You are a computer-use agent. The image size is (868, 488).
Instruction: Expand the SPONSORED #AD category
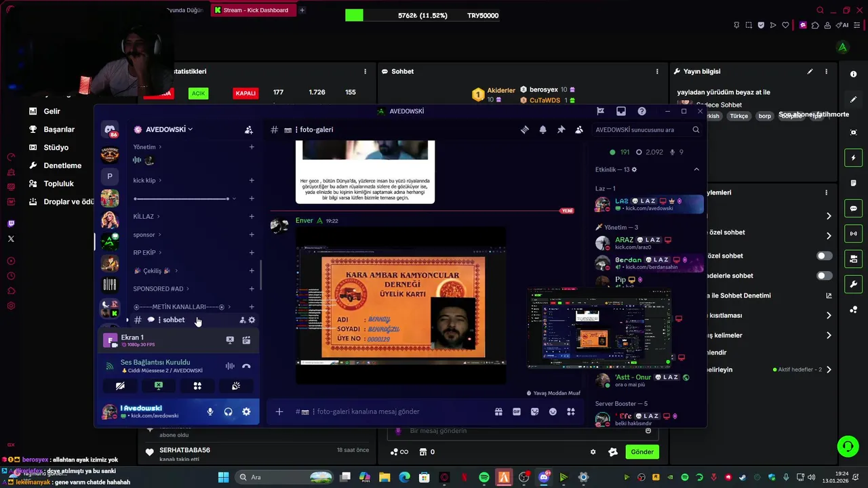pyautogui.click(x=161, y=289)
